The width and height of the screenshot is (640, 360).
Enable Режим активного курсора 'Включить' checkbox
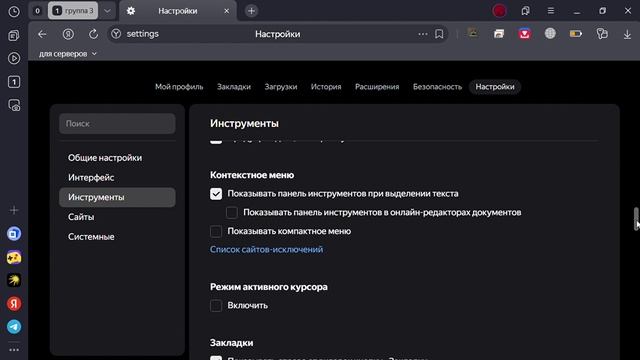click(x=216, y=305)
